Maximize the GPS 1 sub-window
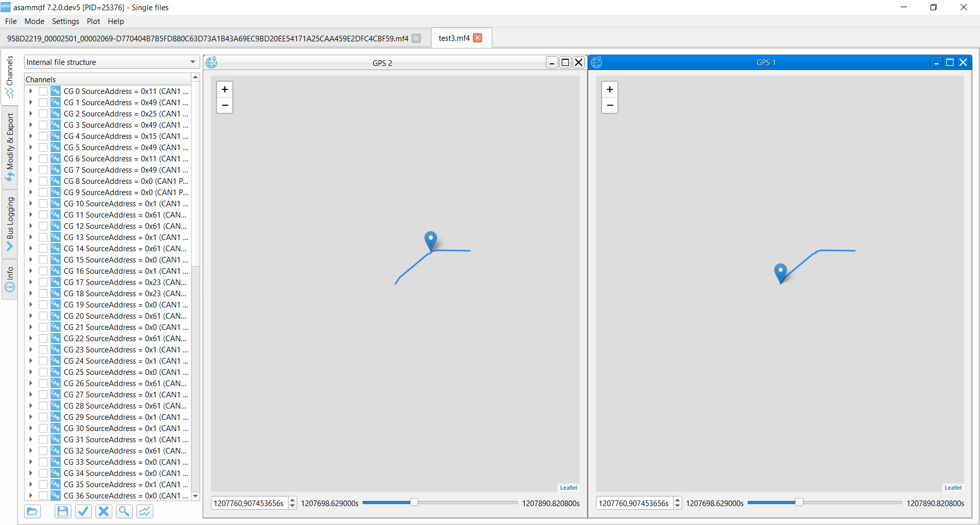Screen dimensions: 980x525 (x=950, y=62)
